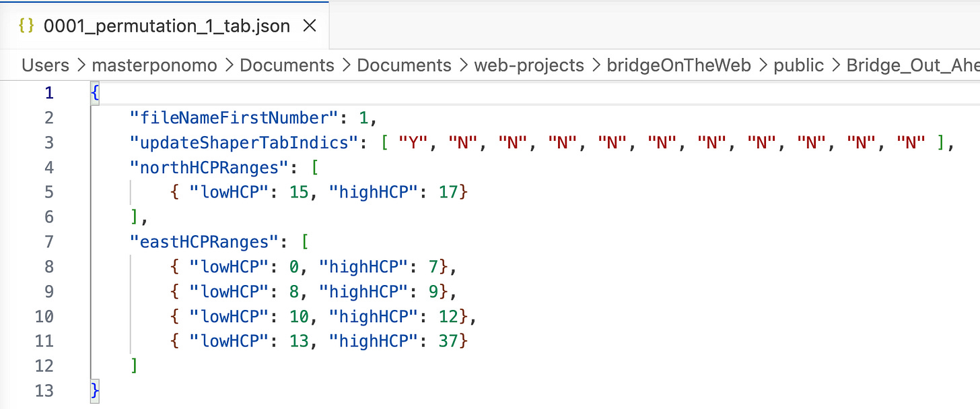980x409 pixels.
Task: Click line number 4 in the gutter
Action: click(x=48, y=167)
